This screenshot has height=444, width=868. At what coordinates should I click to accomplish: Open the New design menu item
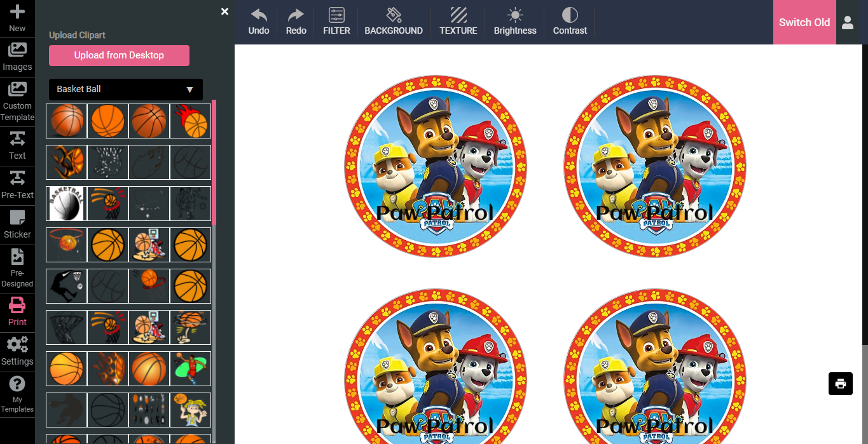pos(17,17)
